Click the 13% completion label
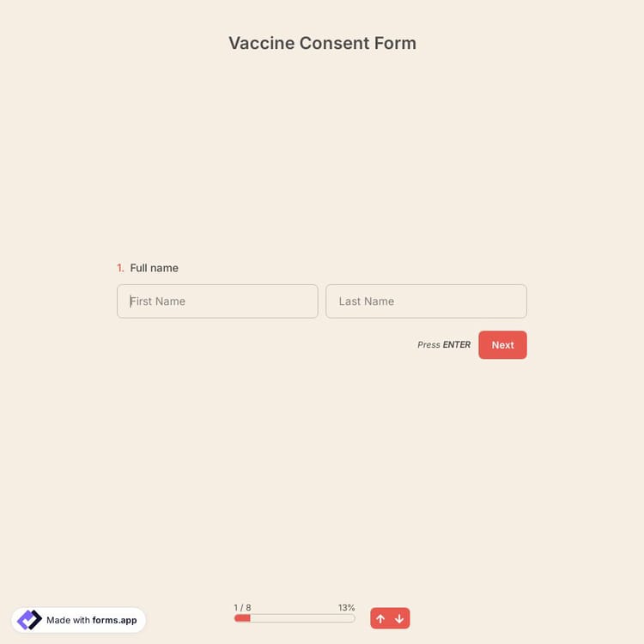644x644 pixels. [x=346, y=607]
